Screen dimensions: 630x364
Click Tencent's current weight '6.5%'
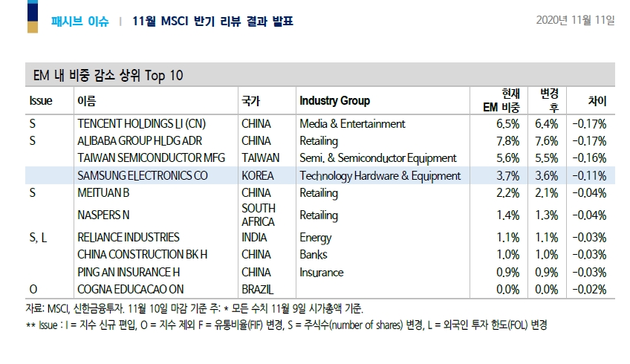click(508, 124)
